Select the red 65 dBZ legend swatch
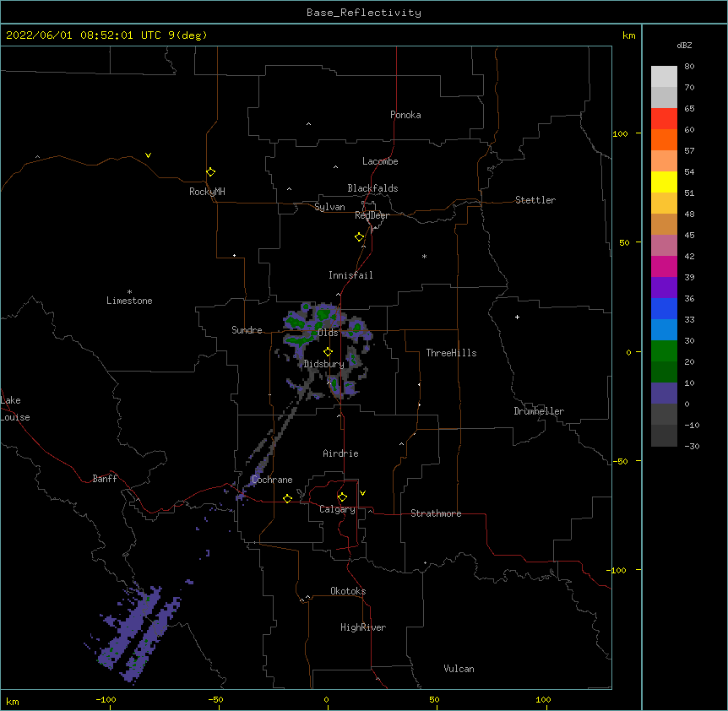The height and width of the screenshot is (711, 728). [664, 119]
